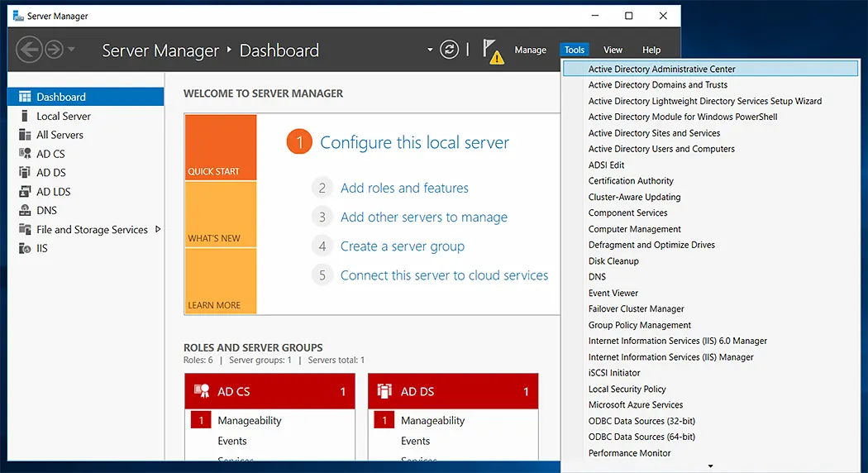Screen dimensions: 868x473
Task: Select the QUICK START tile
Action: pos(221,147)
